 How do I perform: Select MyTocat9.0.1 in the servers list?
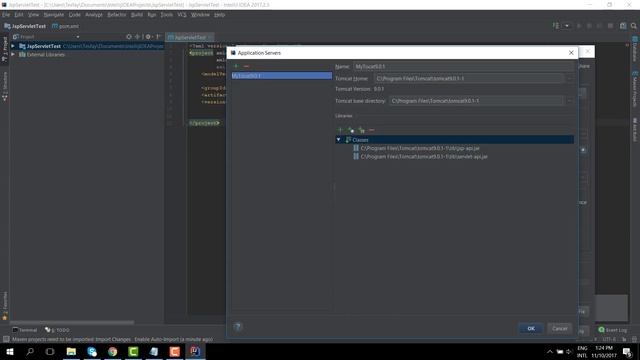click(282, 76)
